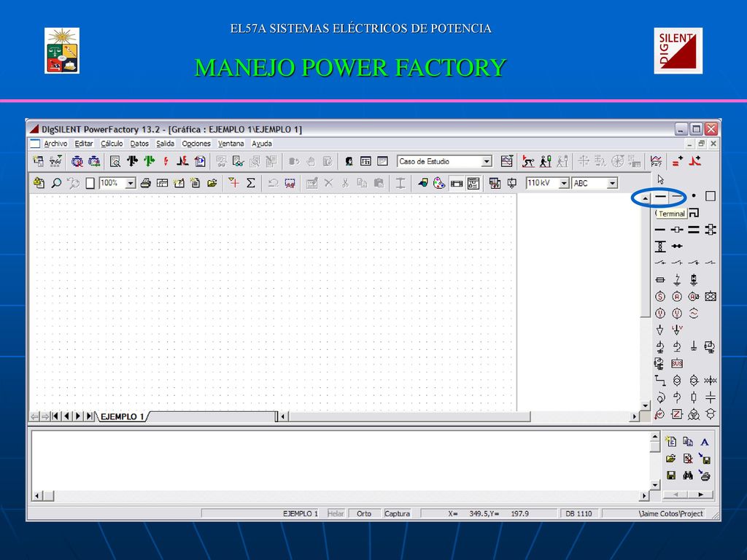Select the Terminal busbar drawing tool

pyautogui.click(x=660, y=196)
